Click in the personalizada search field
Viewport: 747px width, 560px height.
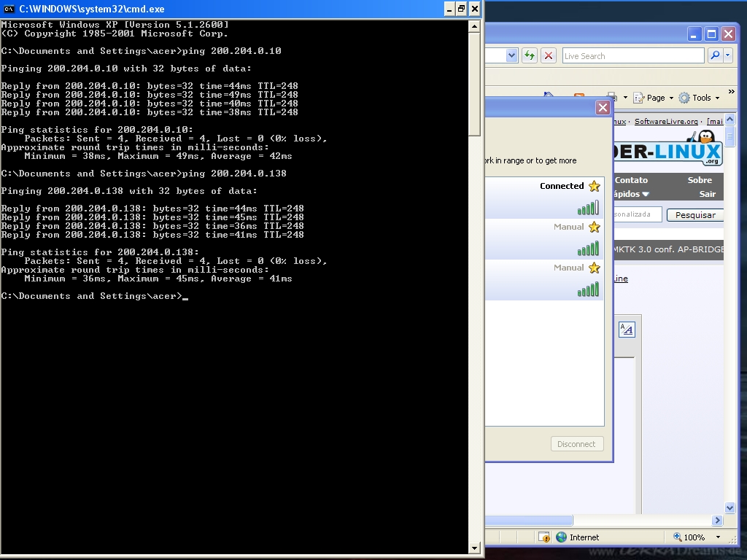[x=638, y=214]
